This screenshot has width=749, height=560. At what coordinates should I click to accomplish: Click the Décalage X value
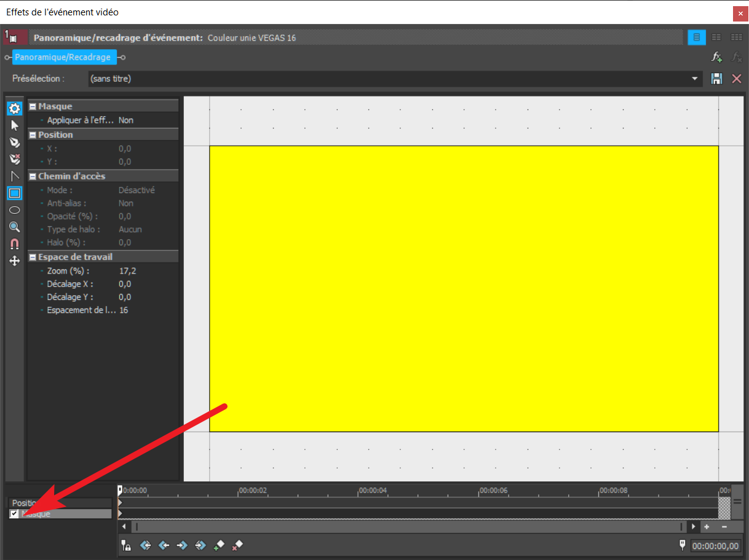click(x=125, y=284)
